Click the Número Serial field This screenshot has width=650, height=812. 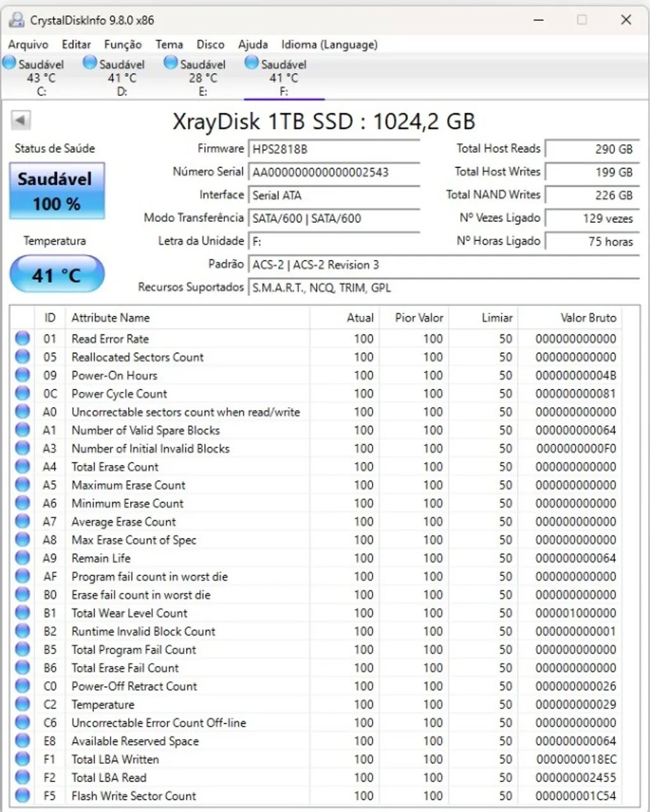pos(334,172)
